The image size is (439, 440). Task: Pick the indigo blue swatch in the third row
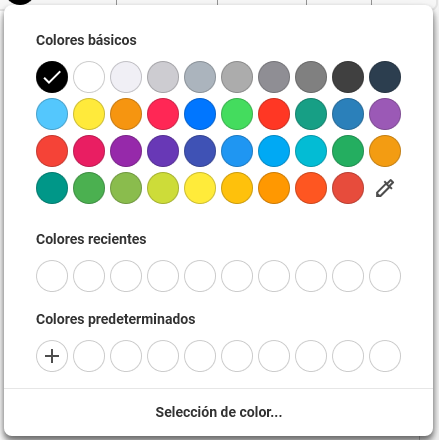point(200,151)
